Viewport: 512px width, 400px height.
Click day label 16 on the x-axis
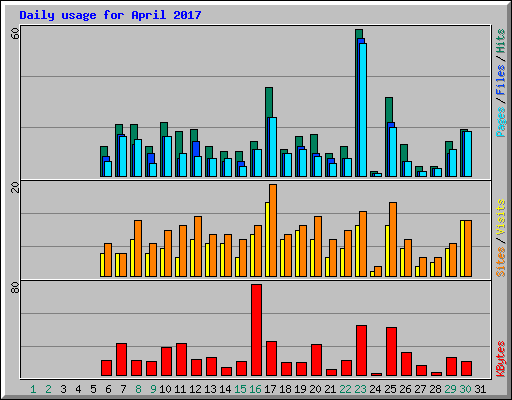255,389
